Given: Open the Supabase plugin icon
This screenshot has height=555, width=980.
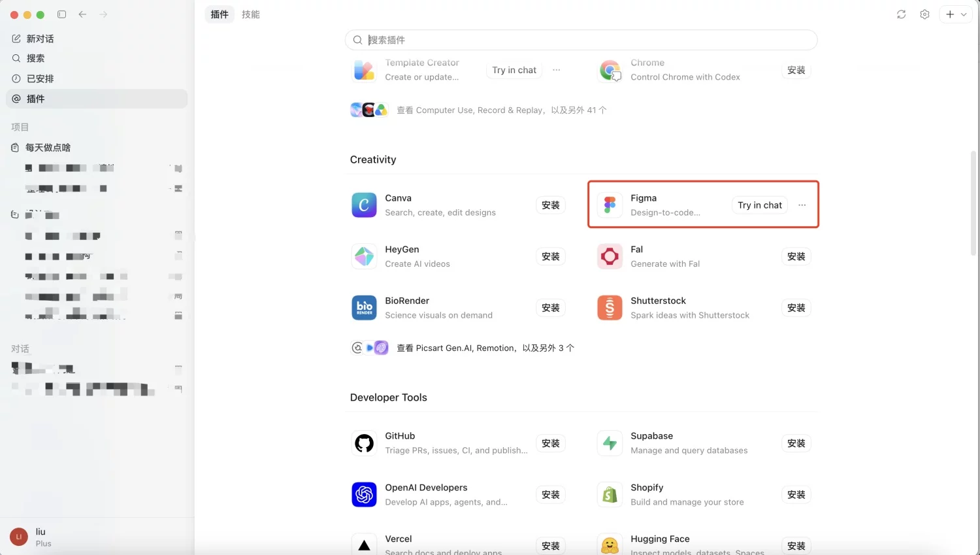Looking at the screenshot, I should tap(610, 443).
